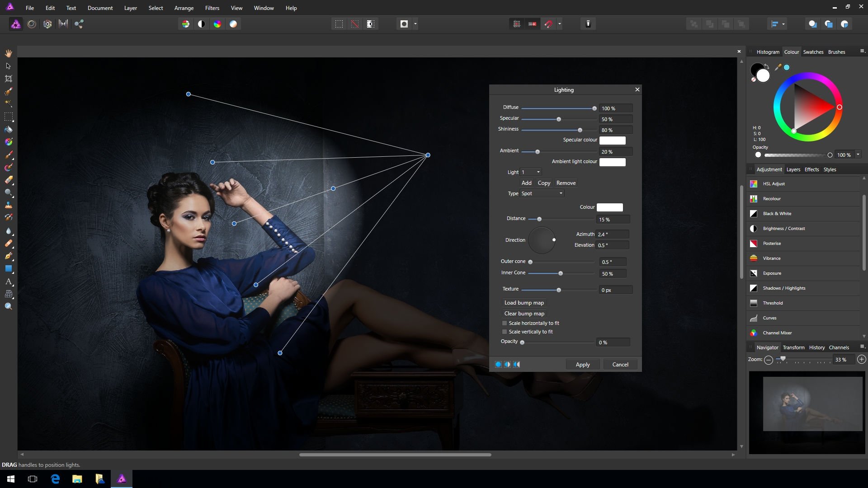Switch to the Layers tab
The height and width of the screenshot is (488, 868).
pyautogui.click(x=793, y=169)
